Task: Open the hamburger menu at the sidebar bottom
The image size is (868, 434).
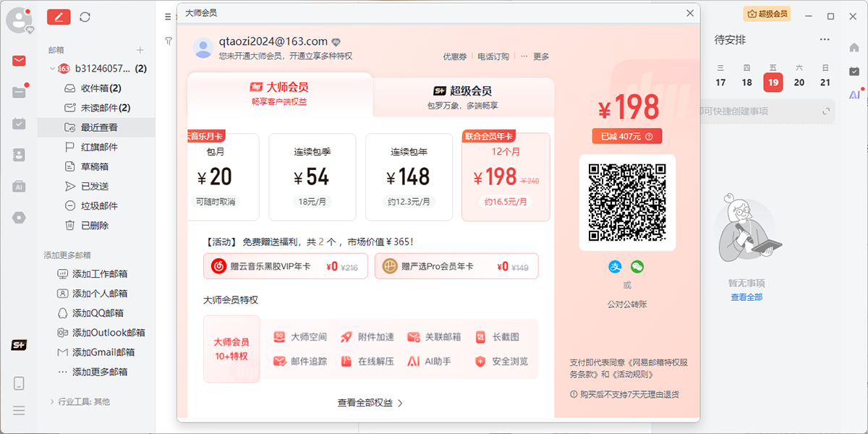Action: coord(19,410)
